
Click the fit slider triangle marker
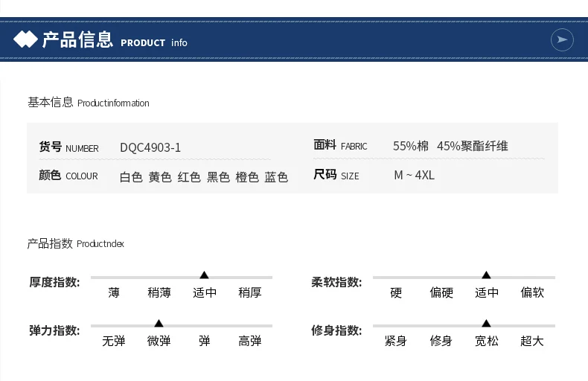pyautogui.click(x=486, y=323)
